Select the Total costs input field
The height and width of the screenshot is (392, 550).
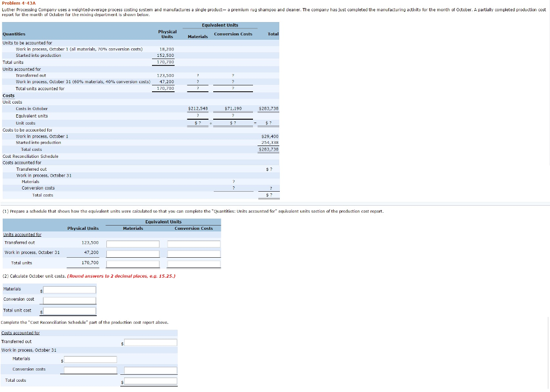(151, 381)
